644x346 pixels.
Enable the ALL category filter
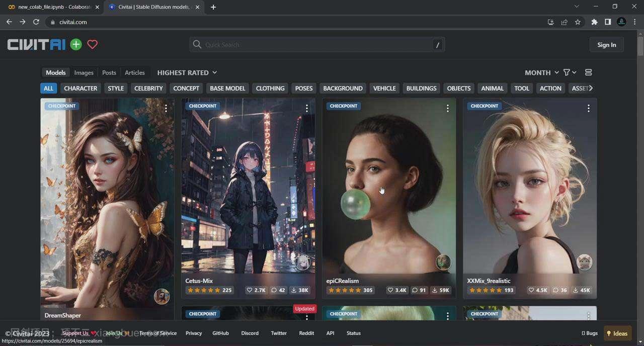coord(48,88)
